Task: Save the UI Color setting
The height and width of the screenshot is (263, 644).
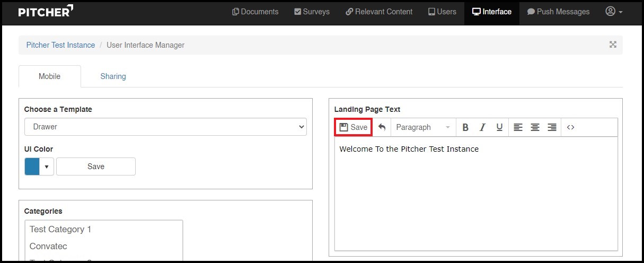Action: (96, 166)
